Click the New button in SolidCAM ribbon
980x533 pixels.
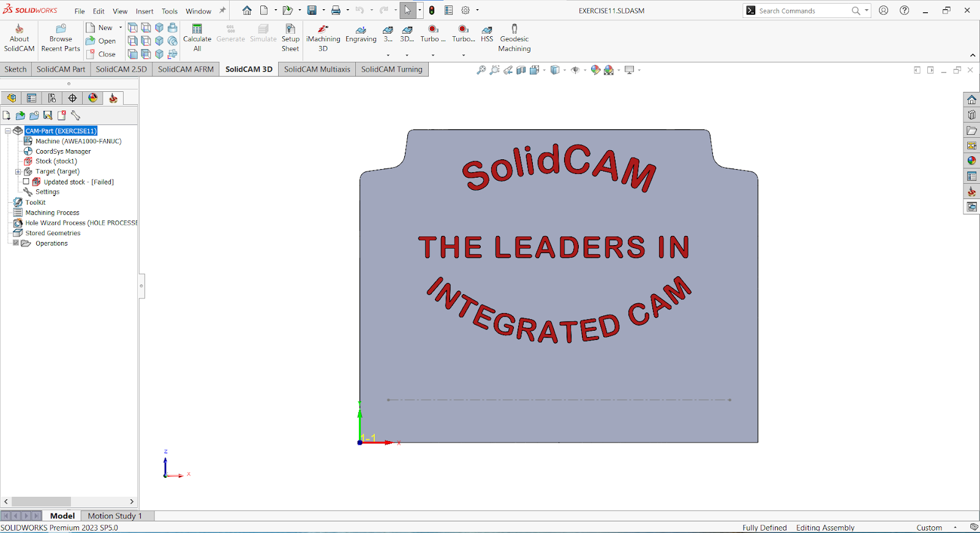[x=99, y=28]
